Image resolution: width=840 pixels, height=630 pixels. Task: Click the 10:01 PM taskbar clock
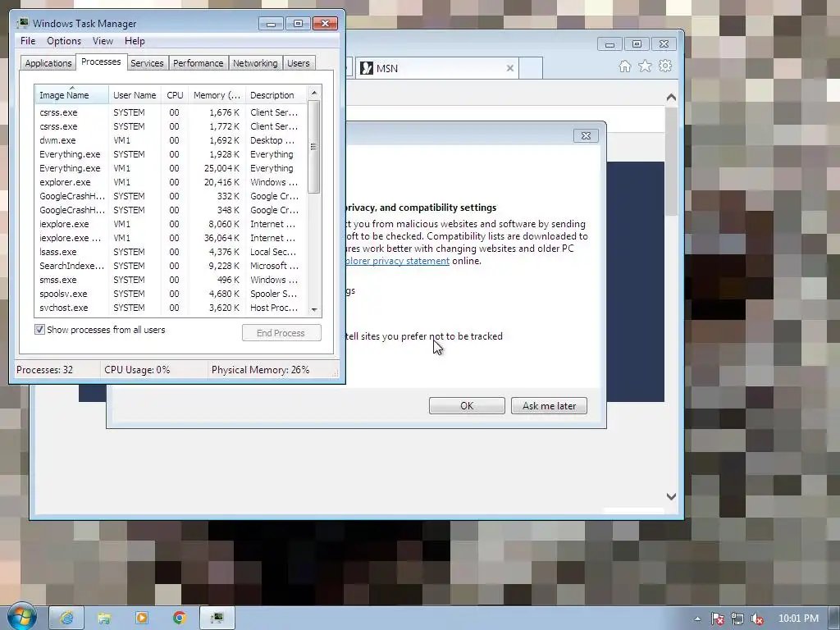798,619
